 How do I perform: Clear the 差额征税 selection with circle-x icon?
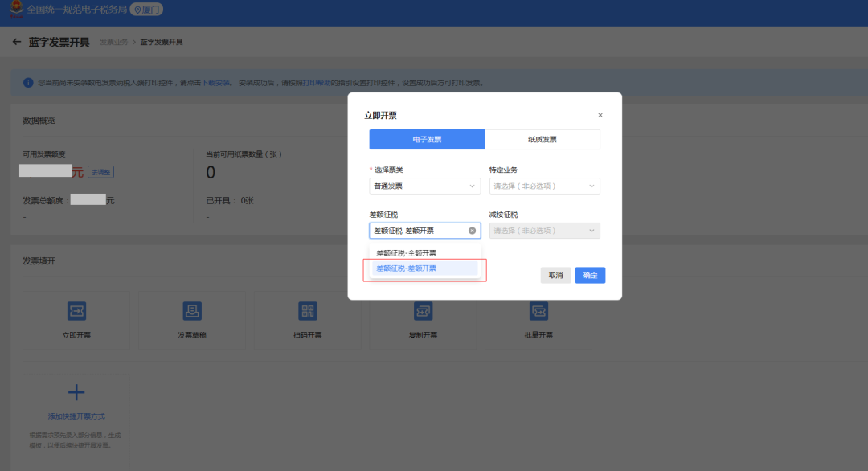(473, 231)
